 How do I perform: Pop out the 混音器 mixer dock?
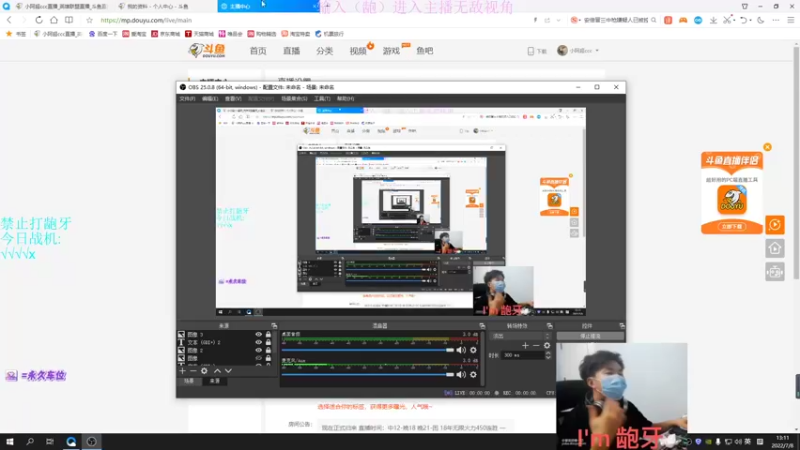pyautogui.click(x=482, y=326)
